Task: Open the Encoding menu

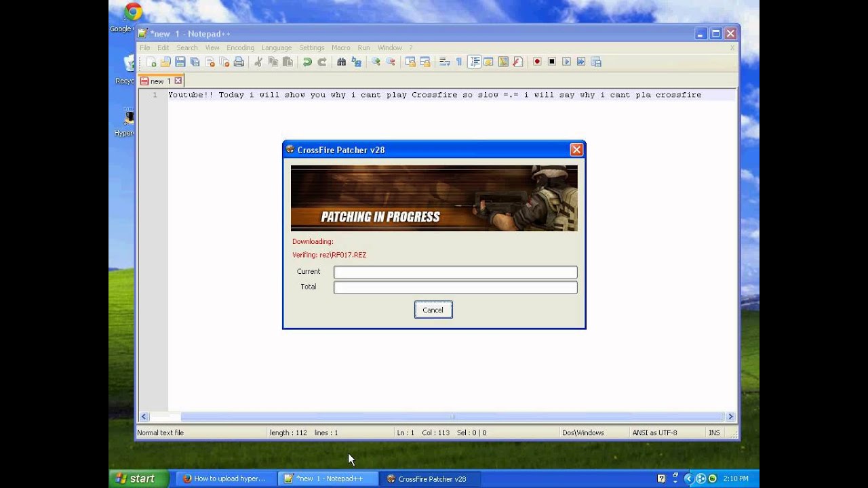Action: tap(240, 47)
